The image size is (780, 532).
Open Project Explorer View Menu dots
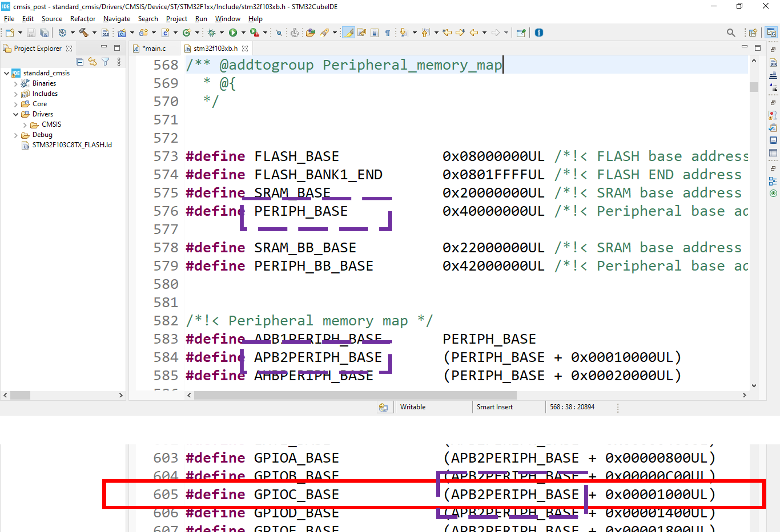pyautogui.click(x=119, y=62)
